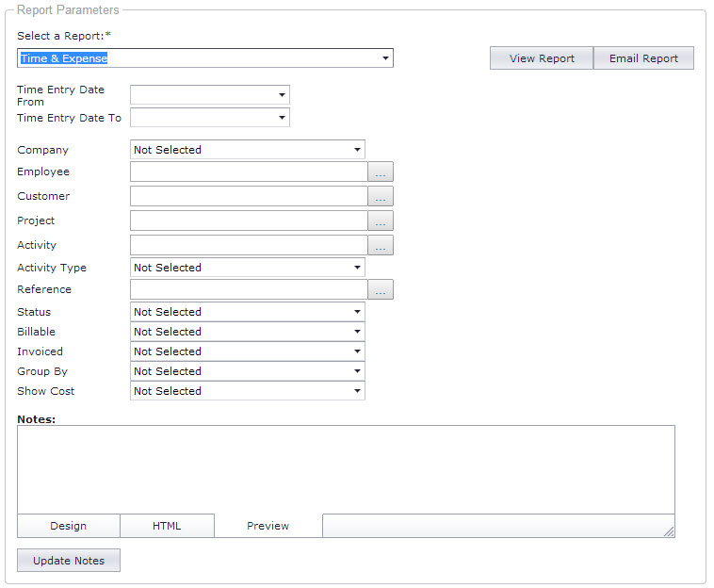Click the View Report button

click(542, 58)
